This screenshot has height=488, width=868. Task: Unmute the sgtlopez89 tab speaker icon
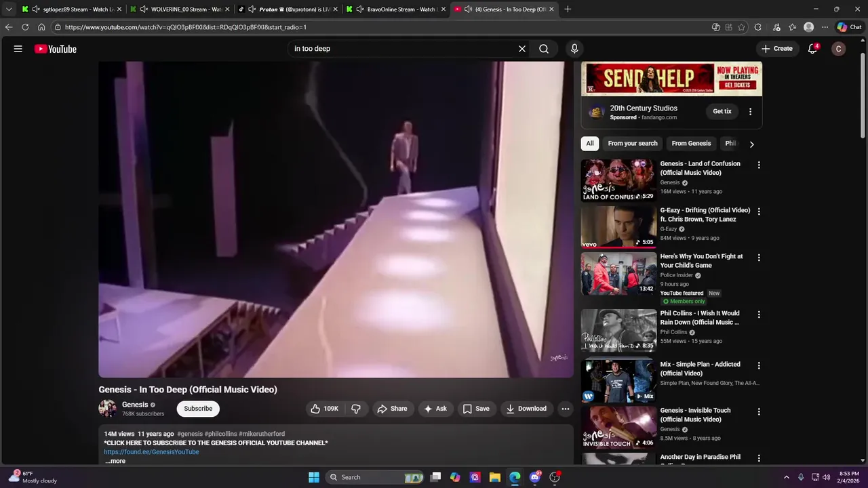click(x=36, y=9)
